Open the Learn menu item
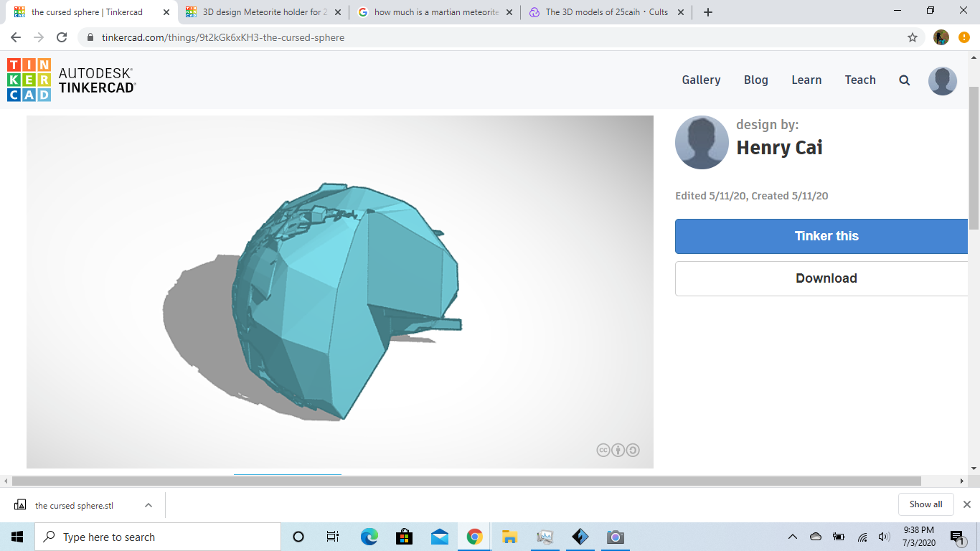 pyautogui.click(x=806, y=80)
